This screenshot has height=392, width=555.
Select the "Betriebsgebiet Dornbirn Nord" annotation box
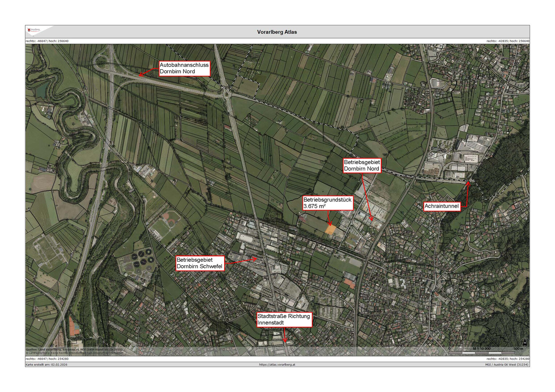point(362,166)
